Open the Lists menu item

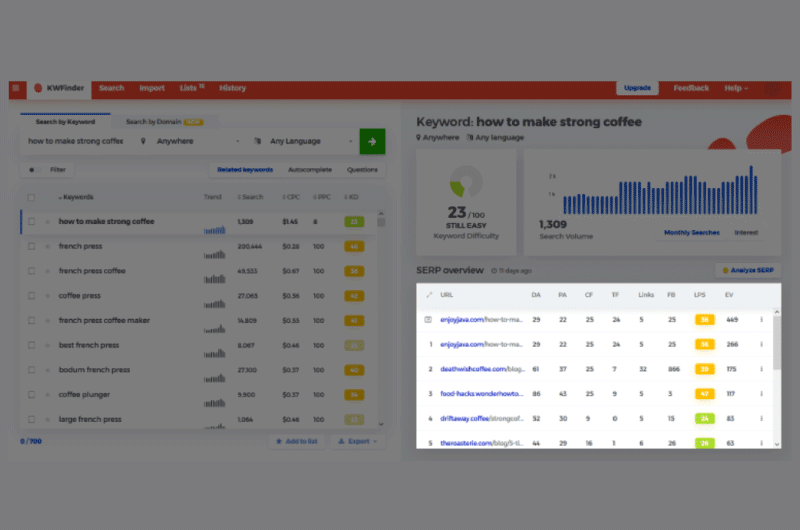(192, 88)
